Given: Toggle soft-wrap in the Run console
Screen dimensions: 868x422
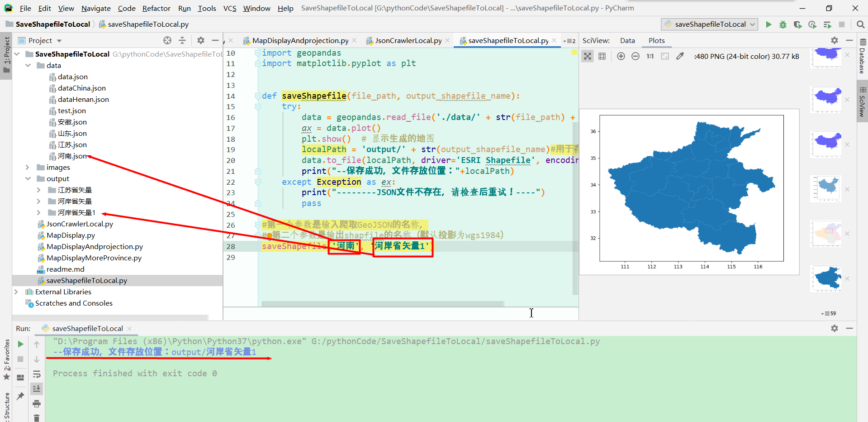Looking at the screenshot, I should click(37, 374).
